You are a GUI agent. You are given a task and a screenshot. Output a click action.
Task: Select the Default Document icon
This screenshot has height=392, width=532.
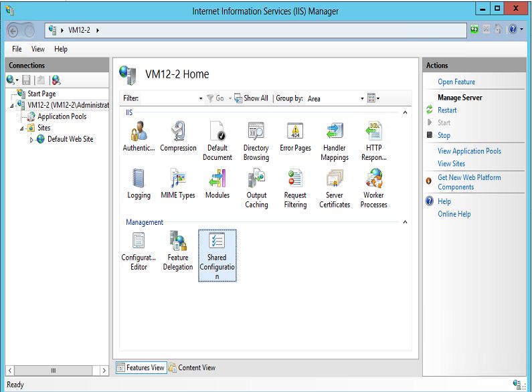(217, 140)
